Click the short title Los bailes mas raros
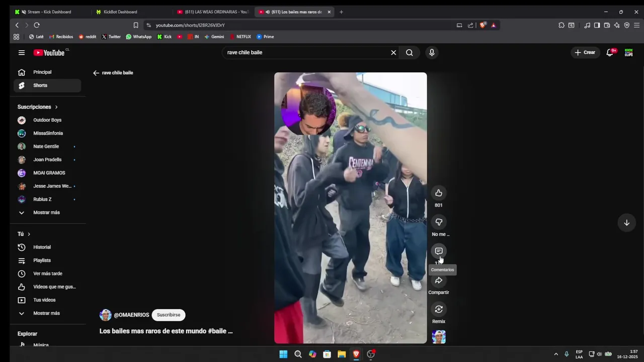 pos(166,331)
